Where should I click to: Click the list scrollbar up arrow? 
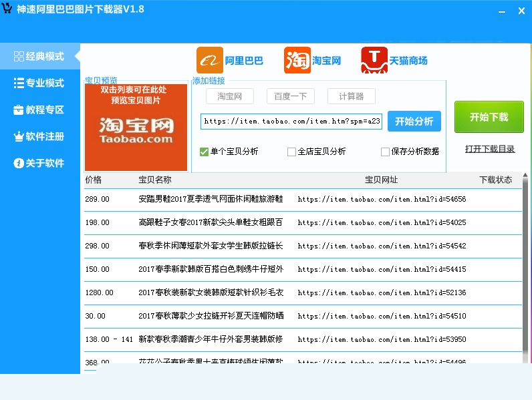pos(525,175)
